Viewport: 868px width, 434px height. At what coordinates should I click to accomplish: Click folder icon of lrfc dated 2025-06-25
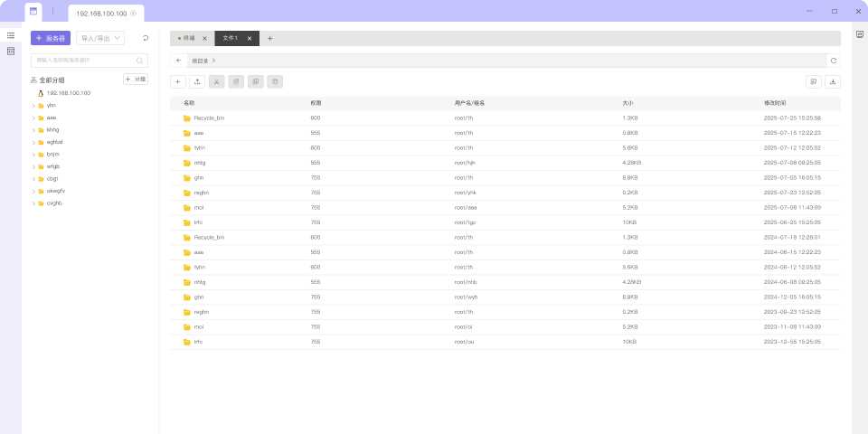click(187, 222)
